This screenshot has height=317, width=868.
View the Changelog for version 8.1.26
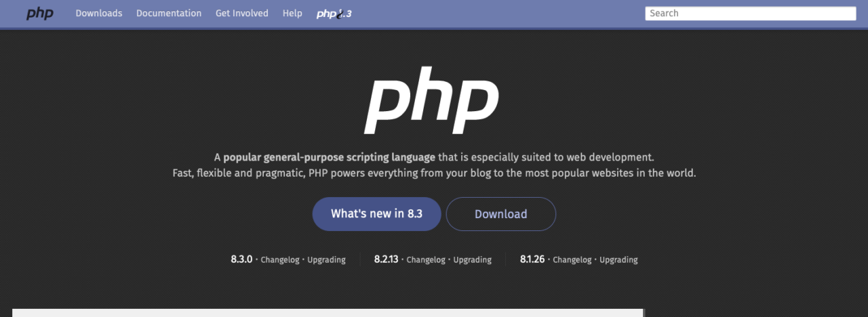tap(572, 259)
